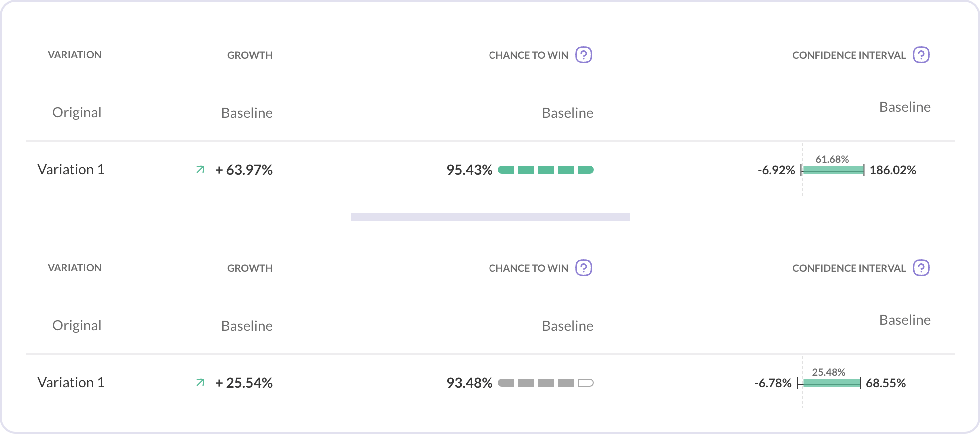The image size is (980, 434).
Task: Click the Original row in the bottom table
Action: (x=77, y=326)
